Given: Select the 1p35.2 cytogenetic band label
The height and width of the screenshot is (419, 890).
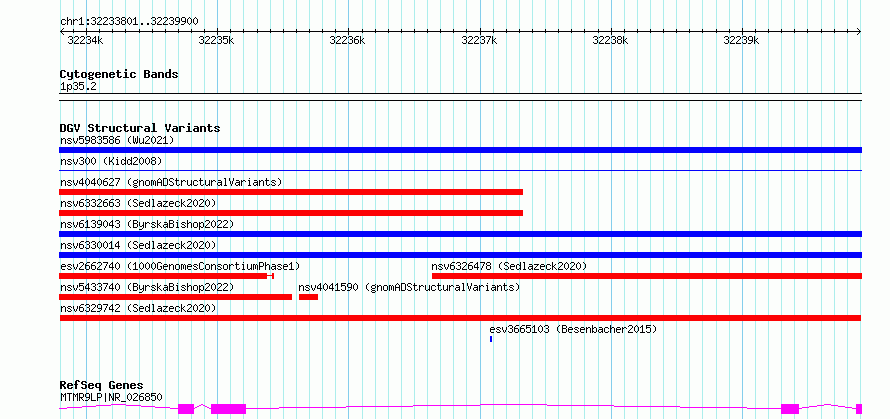Looking at the screenshot, I should click(x=78, y=87).
